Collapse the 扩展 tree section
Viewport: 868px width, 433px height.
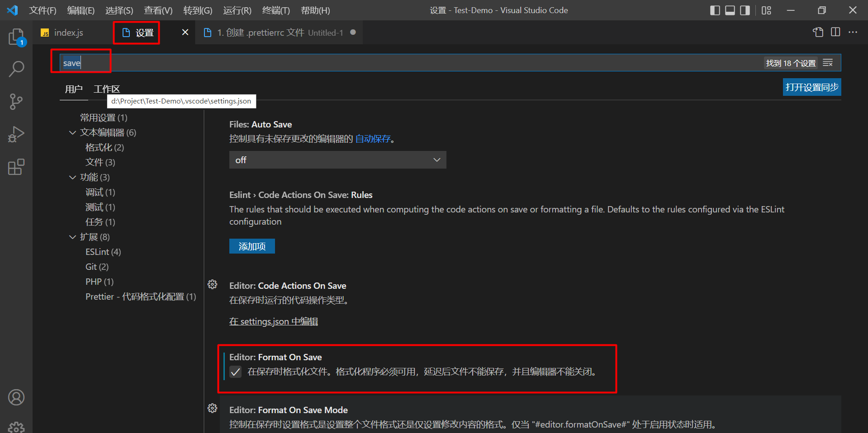(x=72, y=237)
